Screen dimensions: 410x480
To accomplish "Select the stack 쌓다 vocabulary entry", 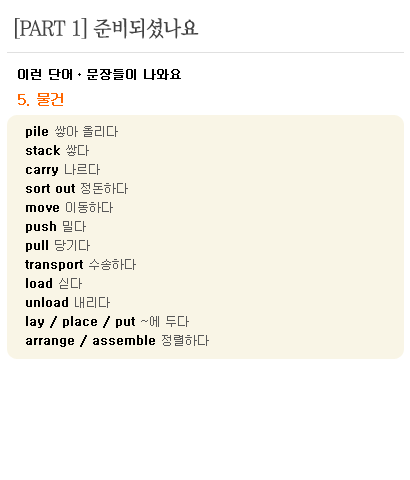I will 57,151.
